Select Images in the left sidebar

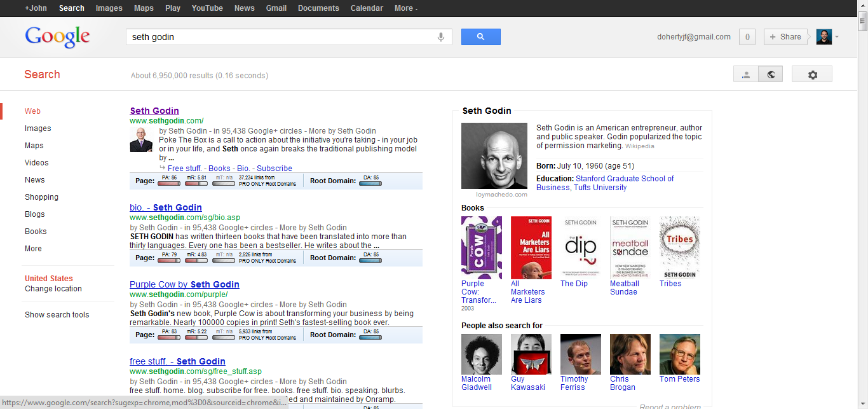pyautogui.click(x=38, y=128)
